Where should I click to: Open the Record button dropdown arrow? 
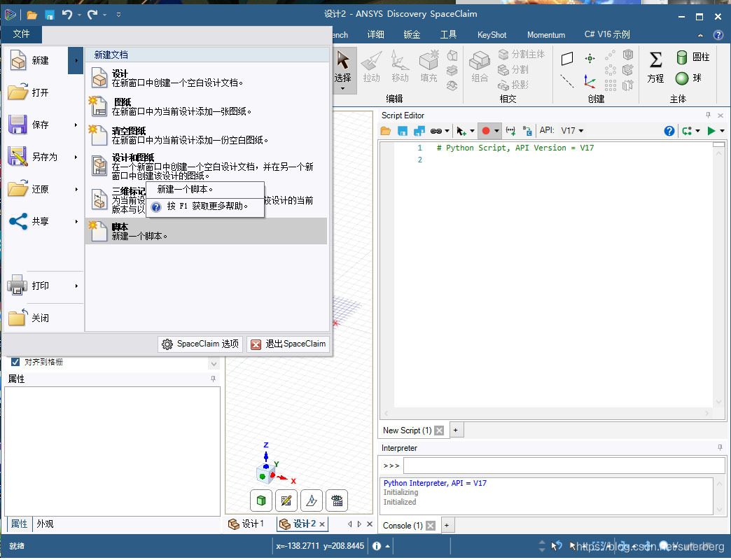pos(496,131)
